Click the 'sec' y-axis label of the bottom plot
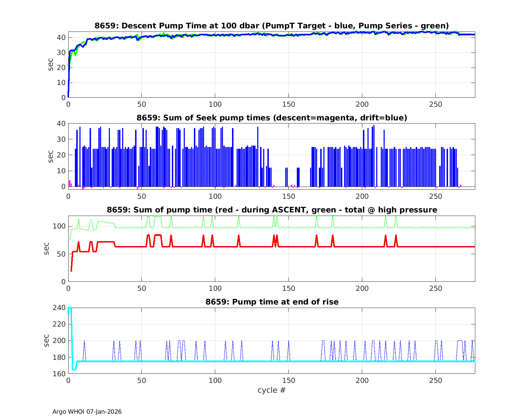The width and height of the screenshot is (525, 420). [47, 341]
